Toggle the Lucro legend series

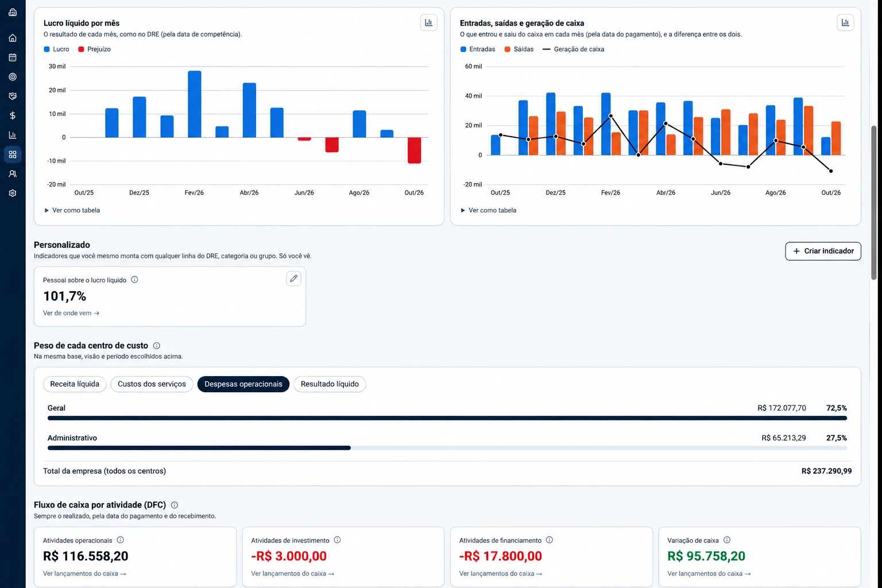[x=56, y=49]
